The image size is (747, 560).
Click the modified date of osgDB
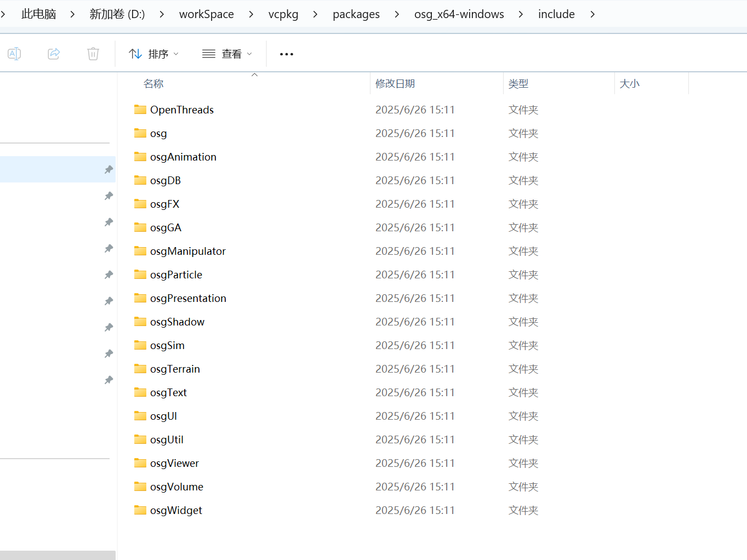(x=415, y=180)
